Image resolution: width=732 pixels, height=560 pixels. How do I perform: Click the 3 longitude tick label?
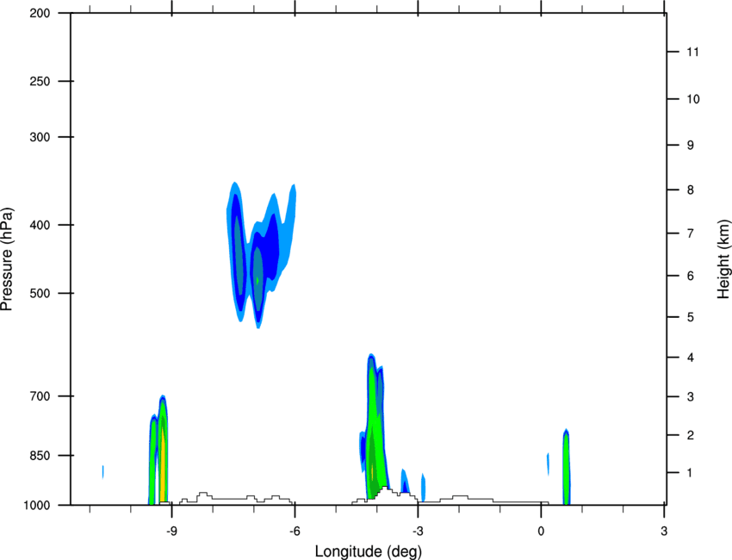(x=664, y=531)
